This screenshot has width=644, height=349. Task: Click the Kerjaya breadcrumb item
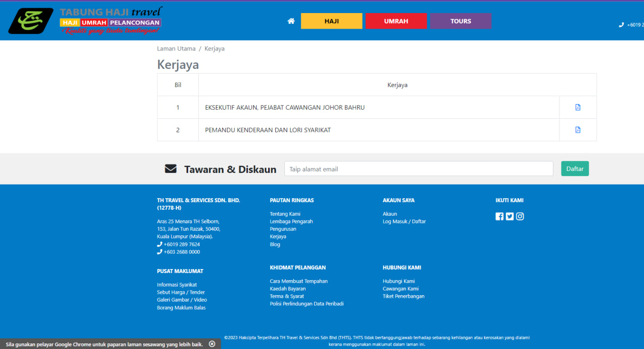(214, 49)
